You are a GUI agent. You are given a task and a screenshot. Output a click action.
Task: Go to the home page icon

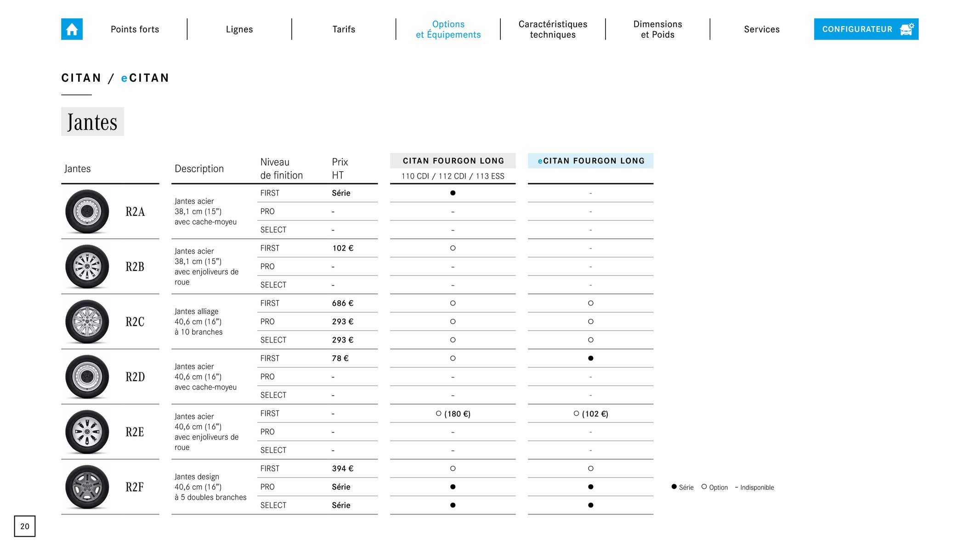coord(72,29)
